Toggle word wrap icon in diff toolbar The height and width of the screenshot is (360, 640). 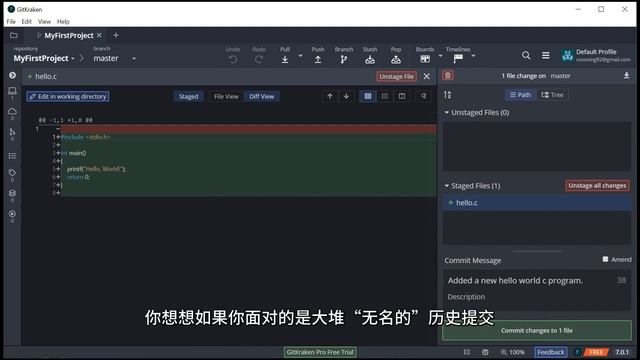[424, 96]
